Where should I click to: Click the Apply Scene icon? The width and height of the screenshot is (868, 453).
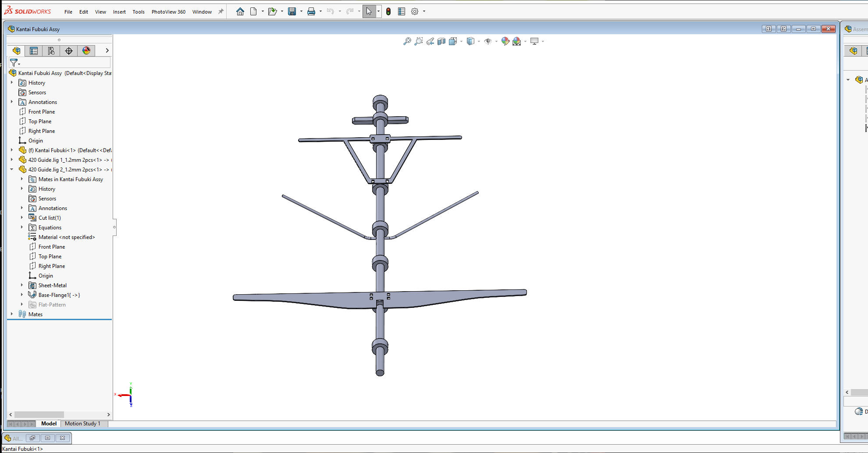517,41
